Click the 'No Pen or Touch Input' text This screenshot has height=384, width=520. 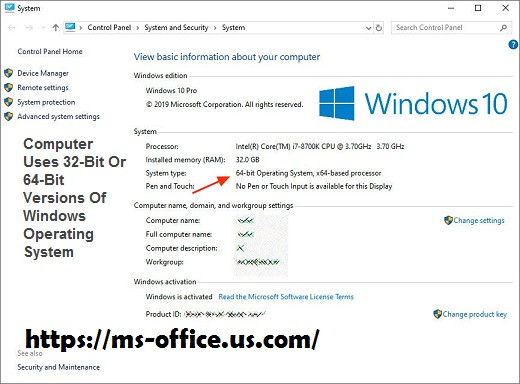click(314, 186)
